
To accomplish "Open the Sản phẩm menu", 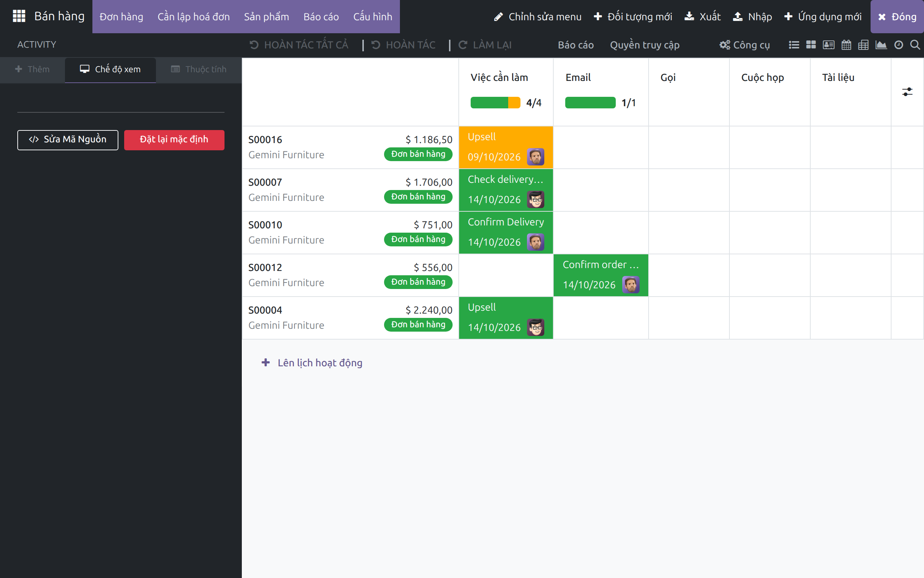I will point(266,17).
